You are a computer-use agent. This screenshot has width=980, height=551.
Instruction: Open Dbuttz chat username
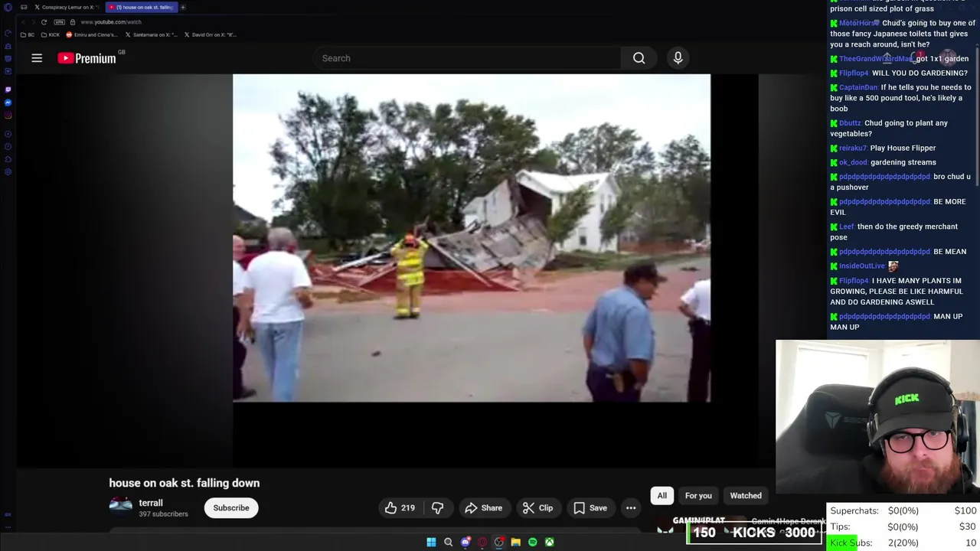tap(850, 123)
